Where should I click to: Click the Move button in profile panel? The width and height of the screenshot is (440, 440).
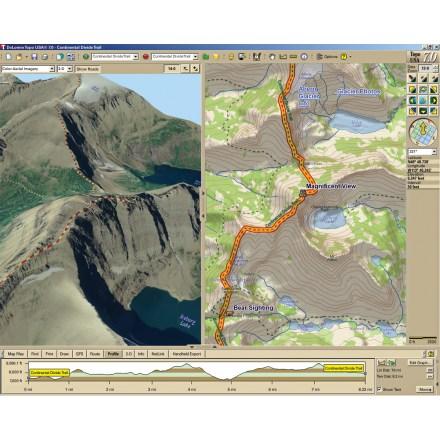(x=424, y=389)
